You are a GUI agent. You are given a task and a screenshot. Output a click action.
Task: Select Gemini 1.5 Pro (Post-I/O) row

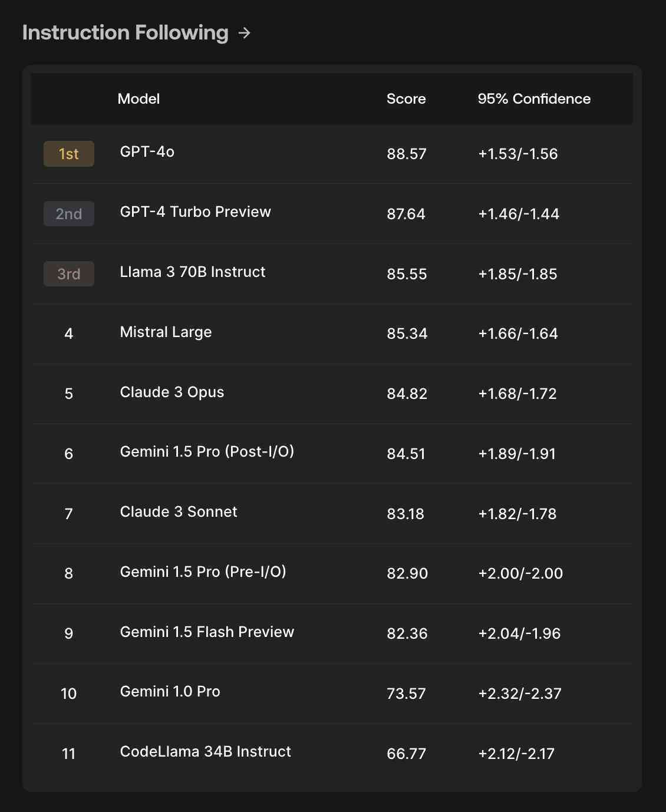pyautogui.click(x=332, y=453)
